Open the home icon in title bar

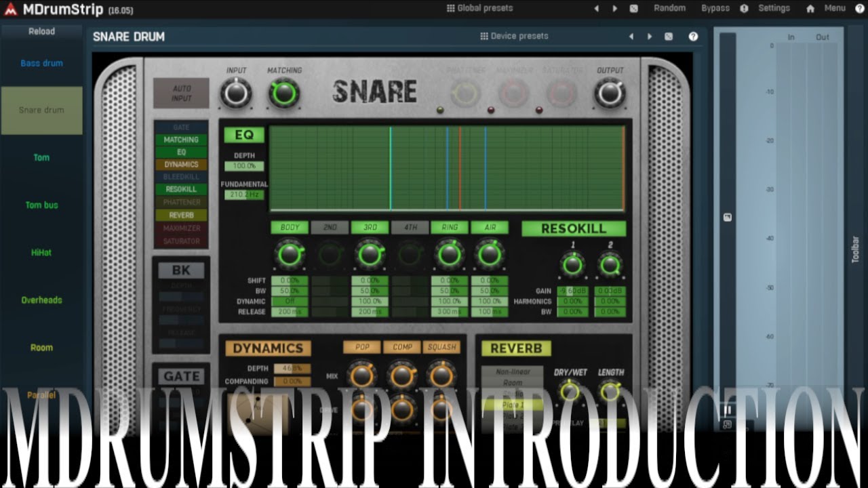810,9
